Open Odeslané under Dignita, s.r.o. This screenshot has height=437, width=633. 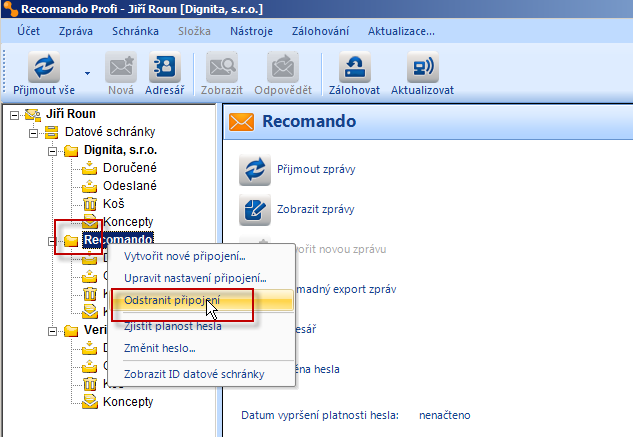click(x=130, y=186)
